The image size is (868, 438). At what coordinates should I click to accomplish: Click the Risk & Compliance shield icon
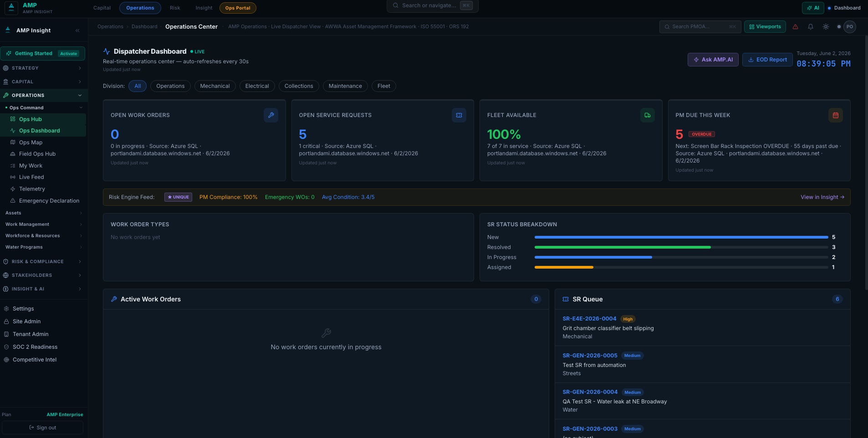[6, 262]
